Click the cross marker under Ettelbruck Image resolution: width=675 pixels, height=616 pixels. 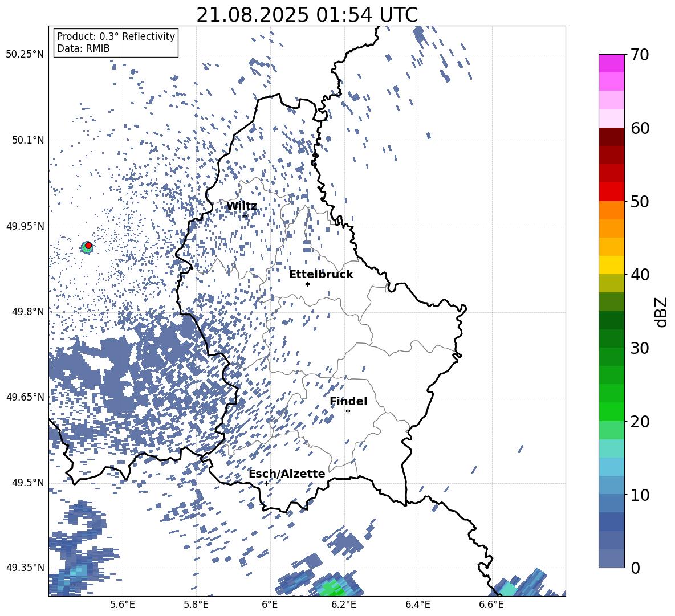click(307, 284)
